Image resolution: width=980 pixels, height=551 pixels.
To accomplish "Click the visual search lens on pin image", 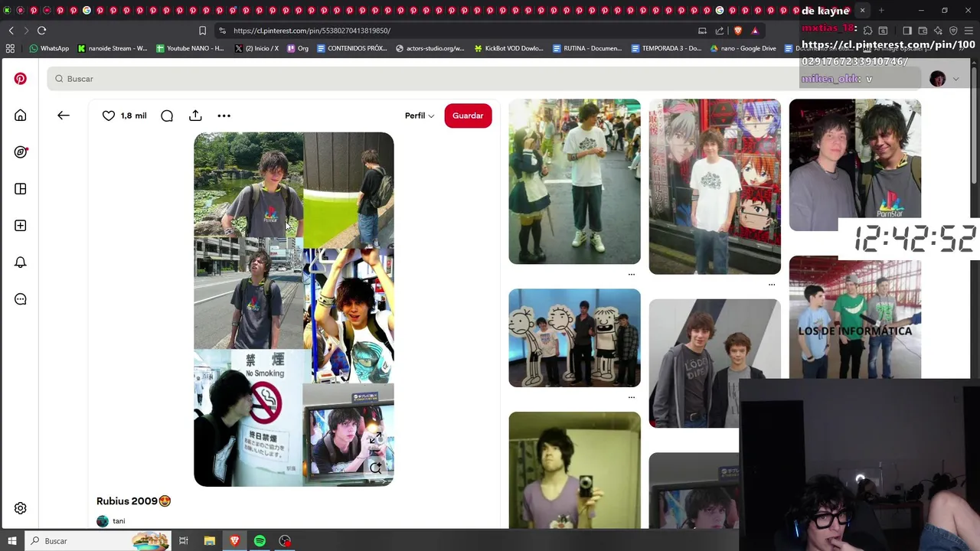I will pyautogui.click(x=375, y=468).
